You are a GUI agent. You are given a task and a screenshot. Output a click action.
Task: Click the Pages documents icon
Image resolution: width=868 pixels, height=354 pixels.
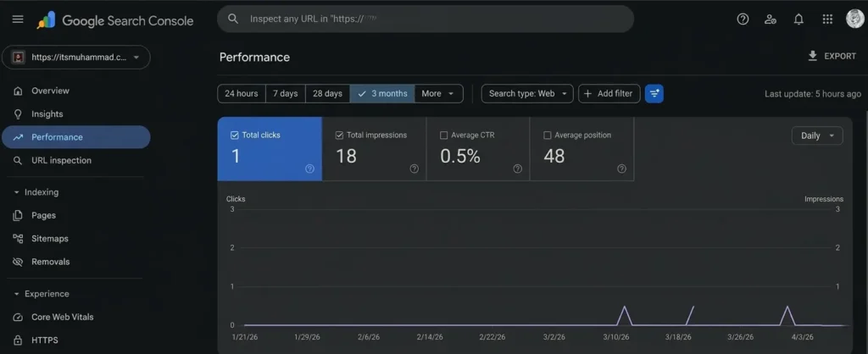click(x=19, y=216)
